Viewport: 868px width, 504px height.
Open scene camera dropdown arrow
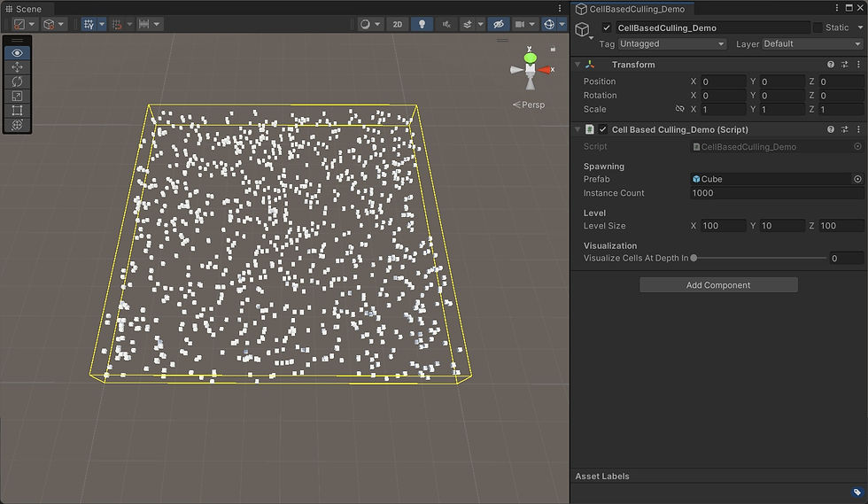(x=532, y=25)
